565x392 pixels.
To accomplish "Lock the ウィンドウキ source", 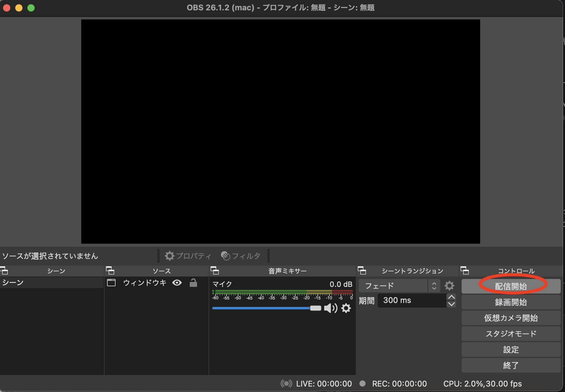I will tap(194, 283).
